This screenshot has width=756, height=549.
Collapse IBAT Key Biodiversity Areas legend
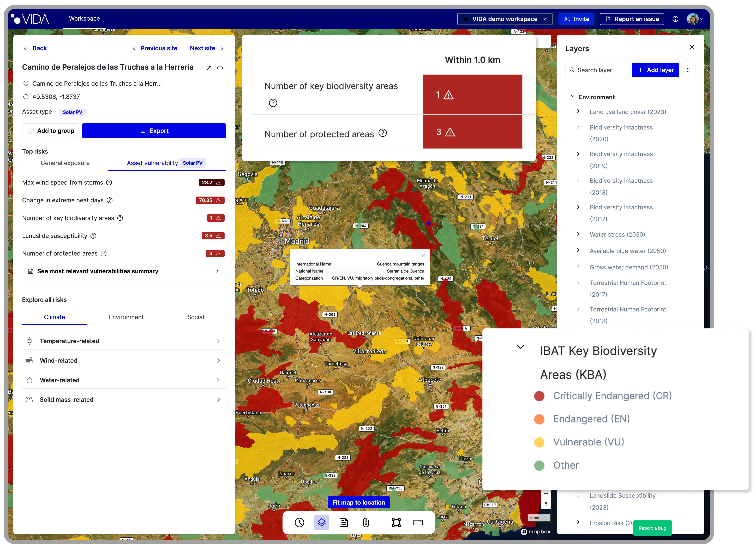(x=520, y=347)
